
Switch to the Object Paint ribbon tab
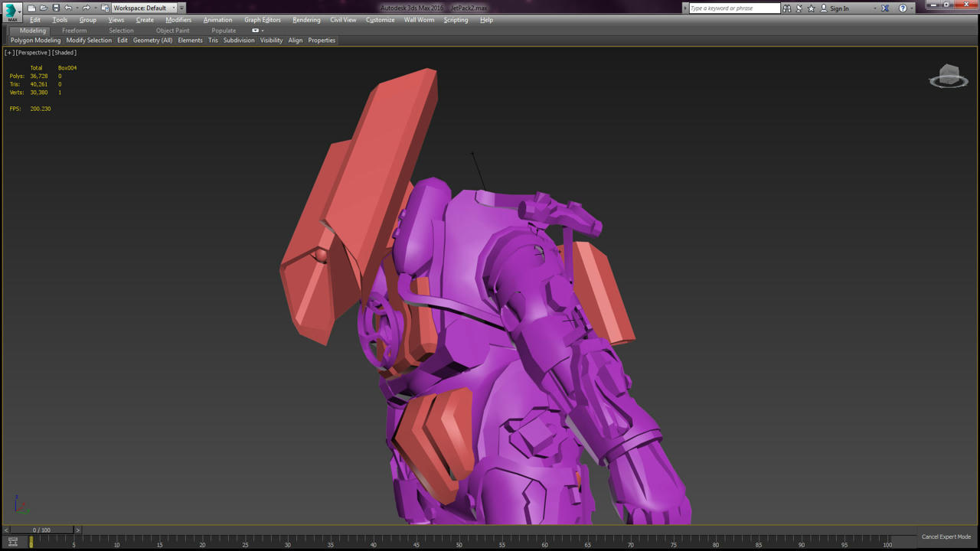pos(172,31)
